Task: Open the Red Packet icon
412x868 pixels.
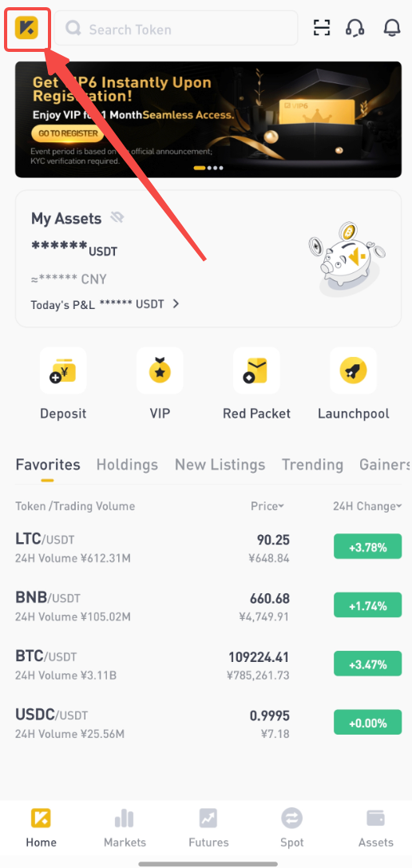Action: pyautogui.click(x=256, y=371)
